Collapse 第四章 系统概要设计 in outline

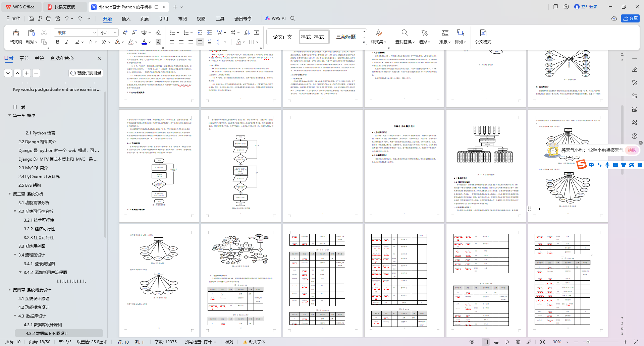click(x=9, y=290)
